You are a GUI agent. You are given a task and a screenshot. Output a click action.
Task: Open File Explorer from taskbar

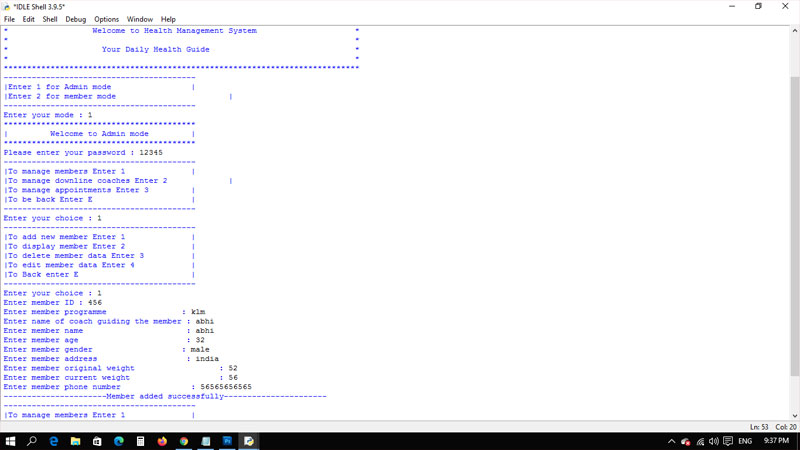point(76,441)
